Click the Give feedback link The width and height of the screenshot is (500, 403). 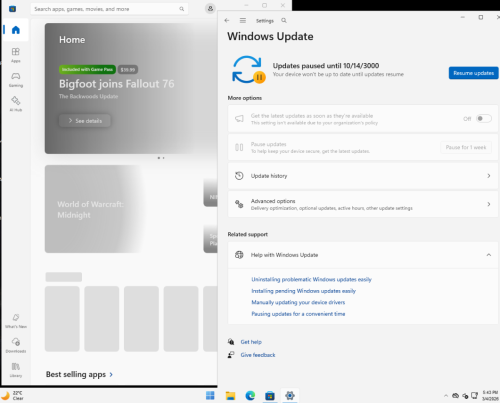[x=258, y=355]
